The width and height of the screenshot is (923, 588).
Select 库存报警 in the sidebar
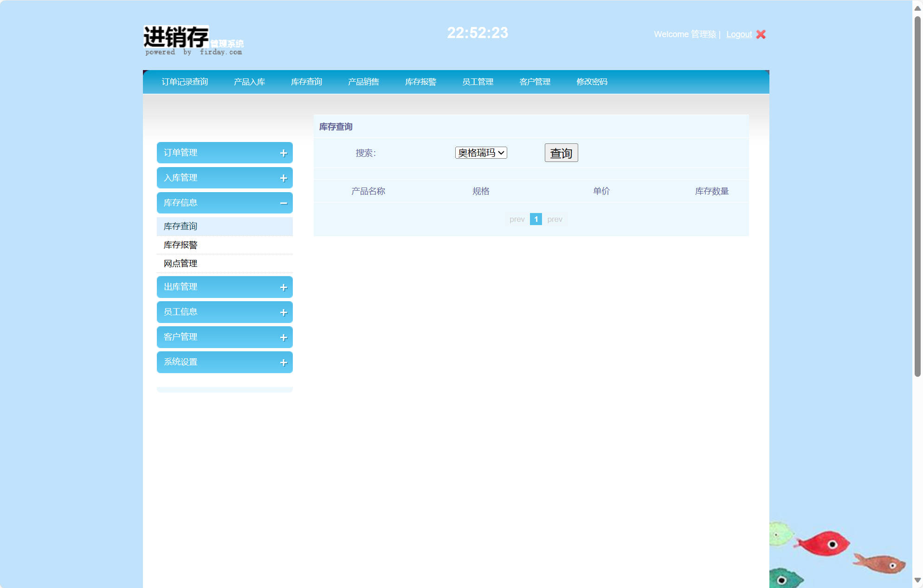pyautogui.click(x=180, y=245)
